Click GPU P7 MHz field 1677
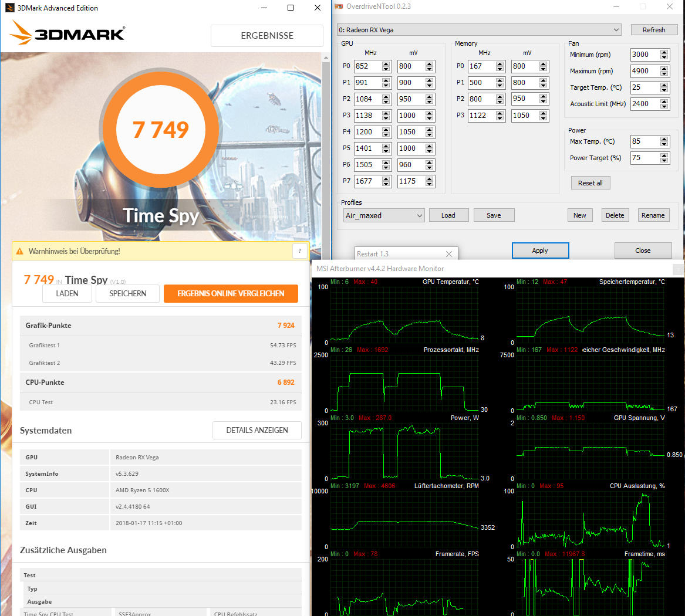Screen dimensions: 685x616 (368, 181)
